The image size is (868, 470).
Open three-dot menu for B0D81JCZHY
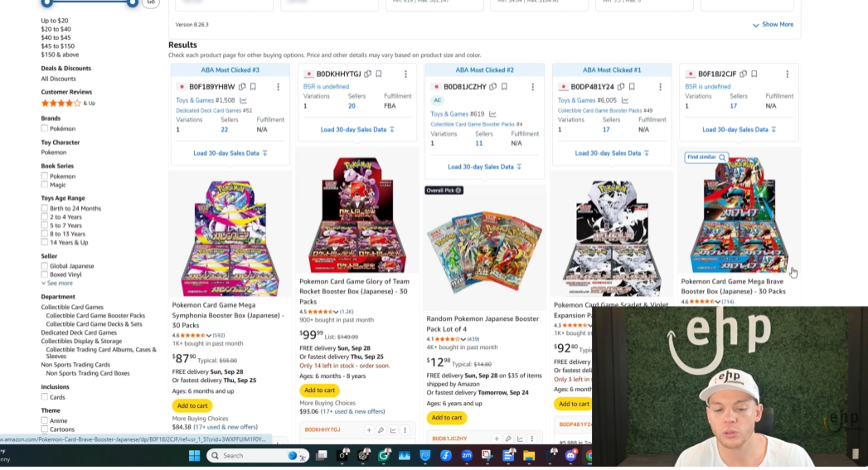532,87
